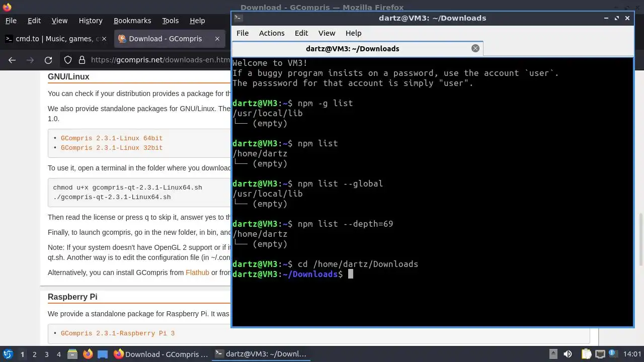Open GCompris 2.3.1-Linux 64bit download link

pos(112,138)
